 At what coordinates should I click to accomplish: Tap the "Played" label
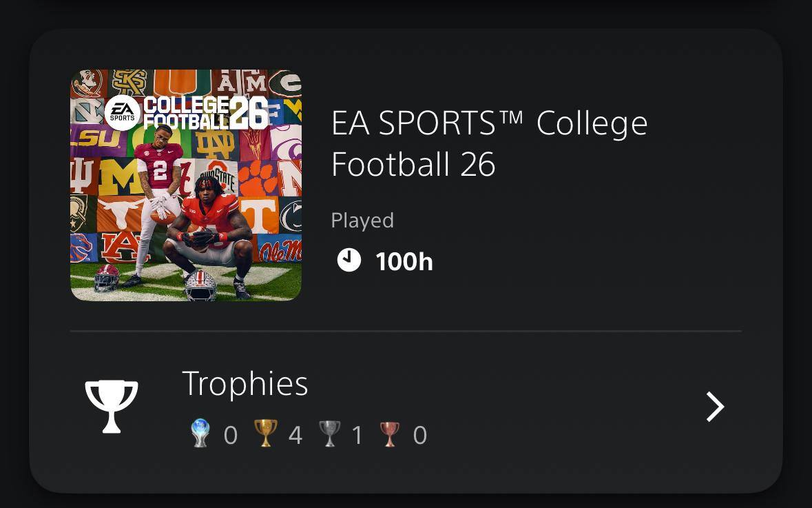[x=362, y=221]
